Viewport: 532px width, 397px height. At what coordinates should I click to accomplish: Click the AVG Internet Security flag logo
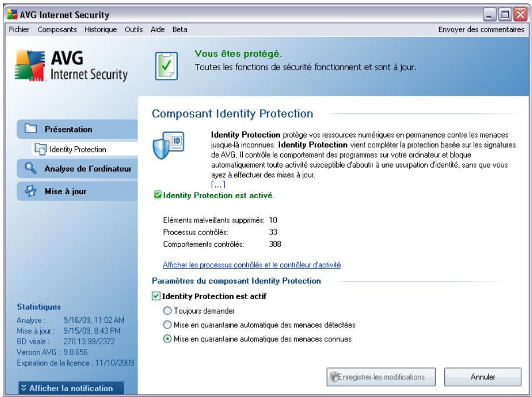tap(30, 66)
